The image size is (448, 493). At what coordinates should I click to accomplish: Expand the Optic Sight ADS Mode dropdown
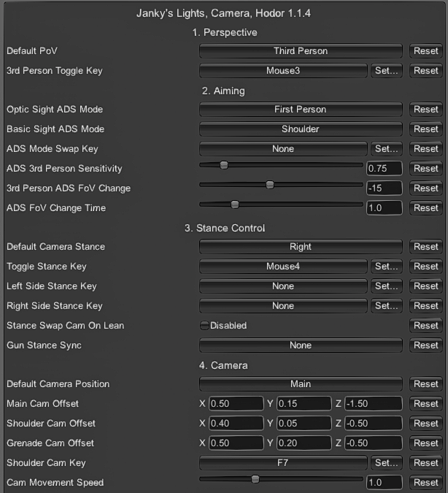coord(300,110)
